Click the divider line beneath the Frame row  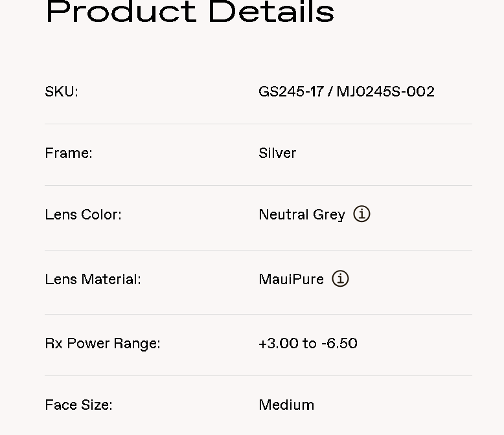258,185
